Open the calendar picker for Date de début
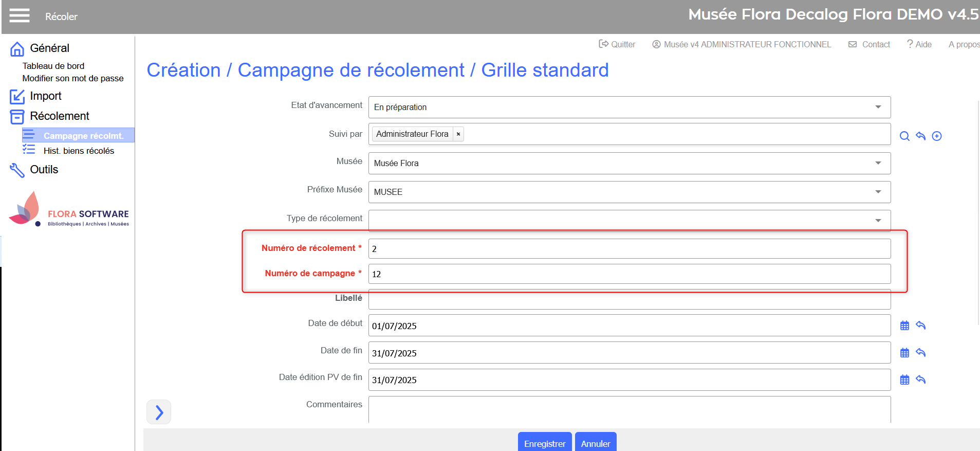 click(904, 326)
